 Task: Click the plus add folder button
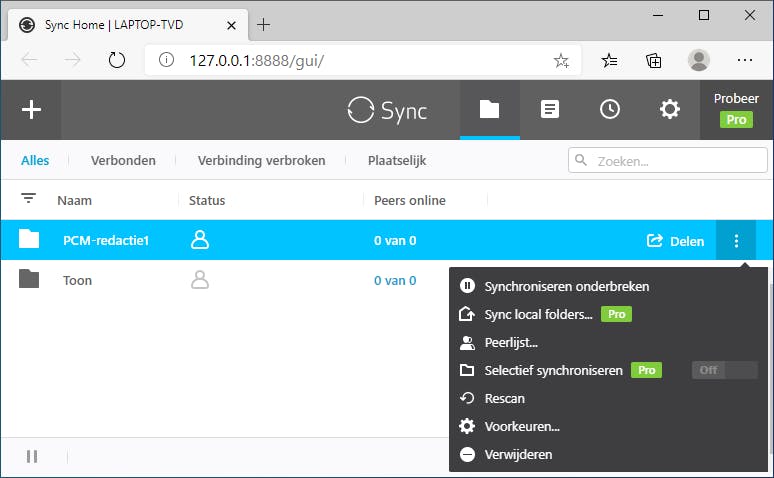31,110
